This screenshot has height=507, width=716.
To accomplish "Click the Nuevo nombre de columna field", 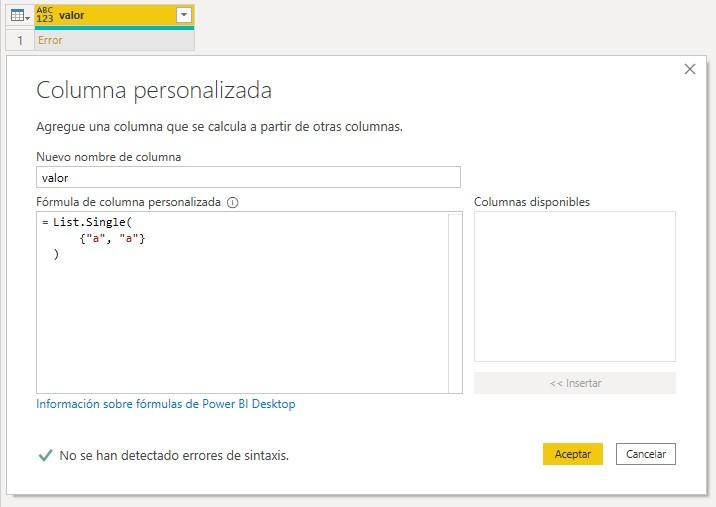I will coord(248,177).
